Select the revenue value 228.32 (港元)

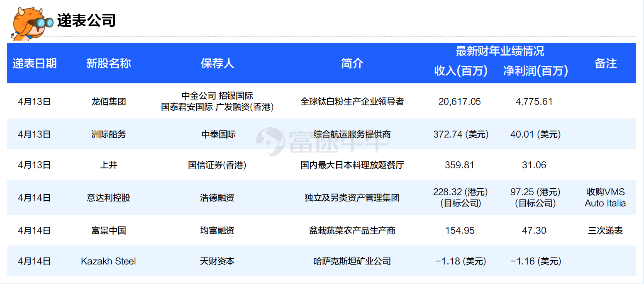[x=461, y=192]
